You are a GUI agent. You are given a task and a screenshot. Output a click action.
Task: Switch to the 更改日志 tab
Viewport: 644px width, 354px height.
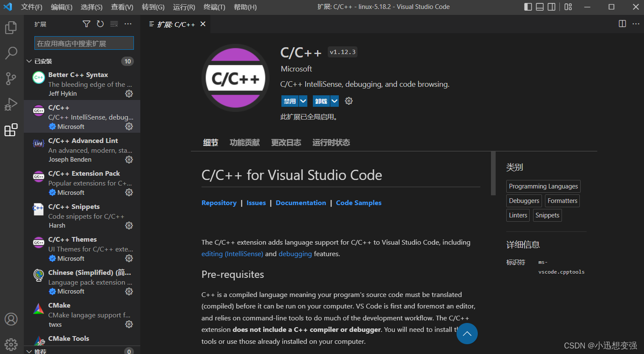(286, 142)
